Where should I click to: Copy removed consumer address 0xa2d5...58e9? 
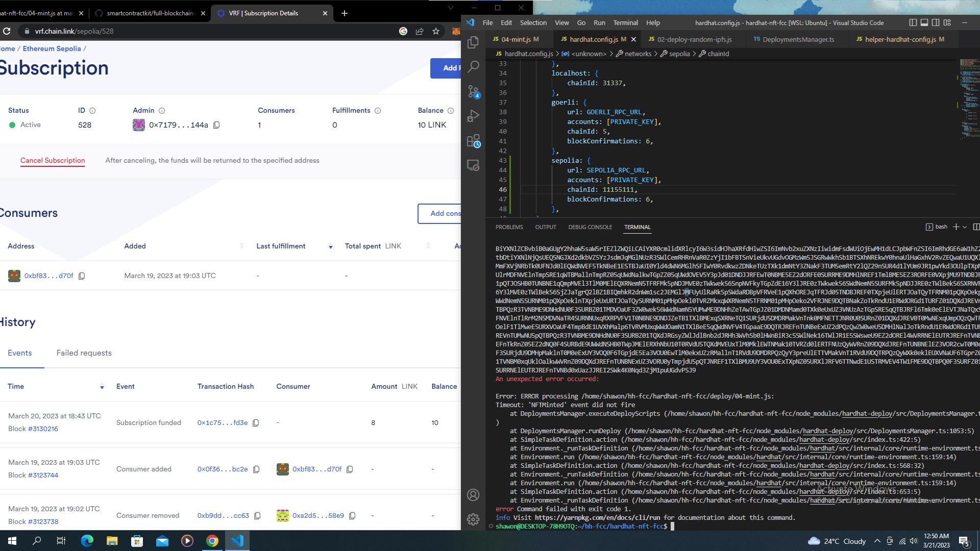(352, 516)
